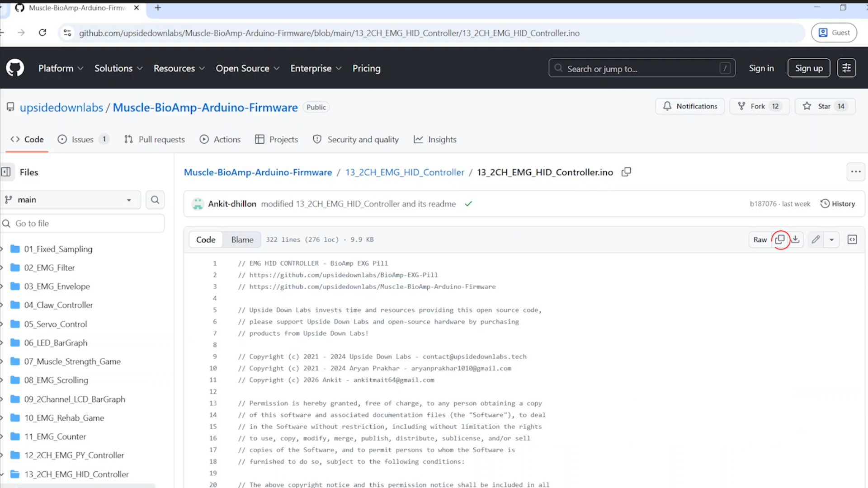Open 12_2CH_EMG_PY_Controller folder
868x488 pixels.
coord(74,455)
